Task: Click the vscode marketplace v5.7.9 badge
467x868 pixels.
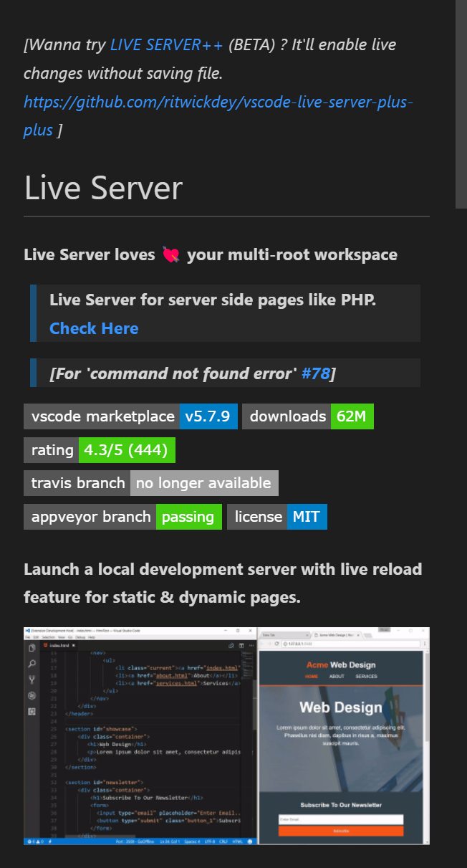Action: click(x=130, y=416)
